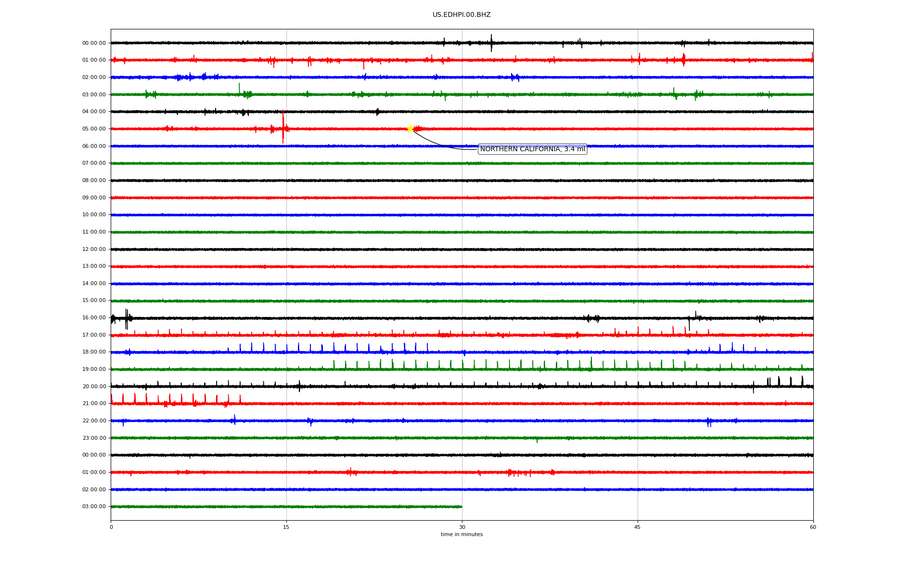Click the 60 tick on the x-axis

(813, 527)
